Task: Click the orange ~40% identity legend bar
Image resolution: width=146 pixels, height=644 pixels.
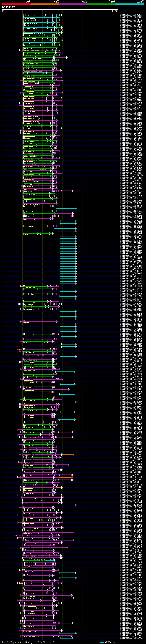Action: [x=45, y=4]
